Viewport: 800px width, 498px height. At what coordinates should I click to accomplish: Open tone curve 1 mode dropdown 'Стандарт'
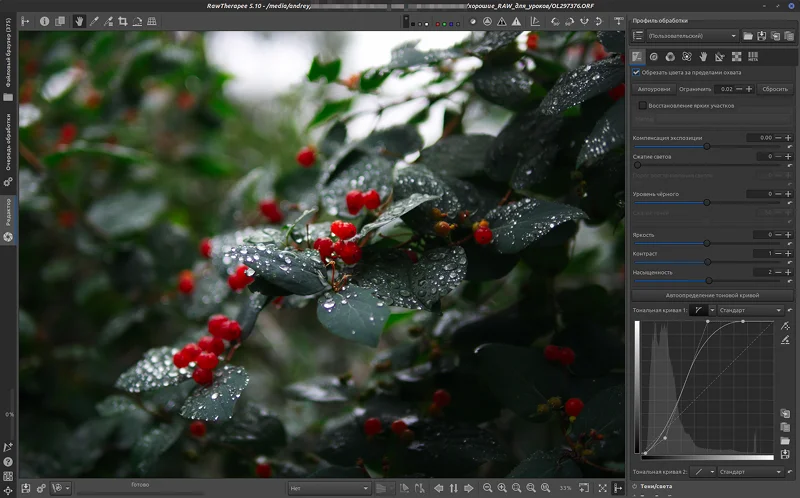pos(749,310)
